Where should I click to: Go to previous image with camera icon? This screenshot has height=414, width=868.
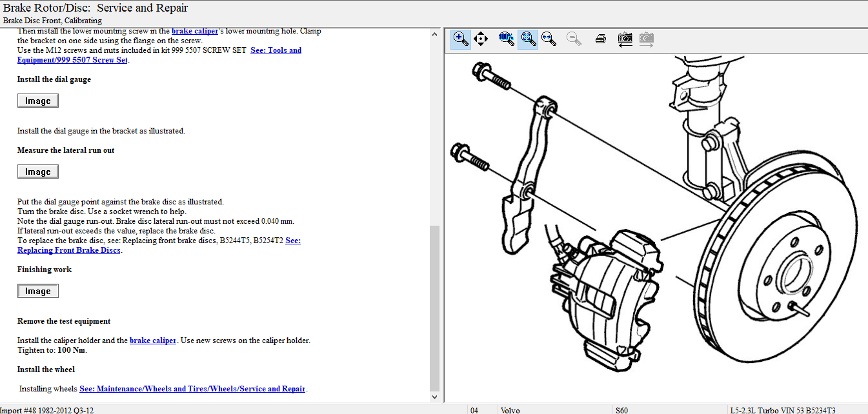(625, 39)
